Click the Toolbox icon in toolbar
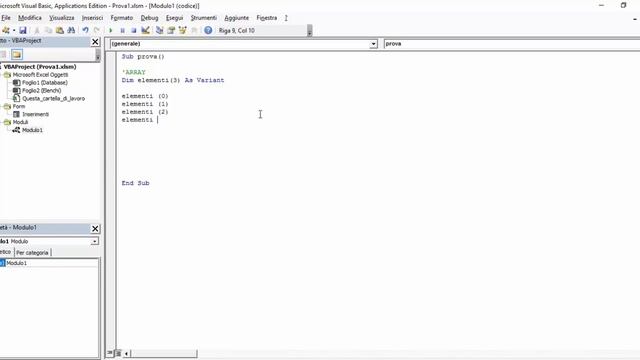The width and height of the screenshot is (640, 360). coord(194,30)
